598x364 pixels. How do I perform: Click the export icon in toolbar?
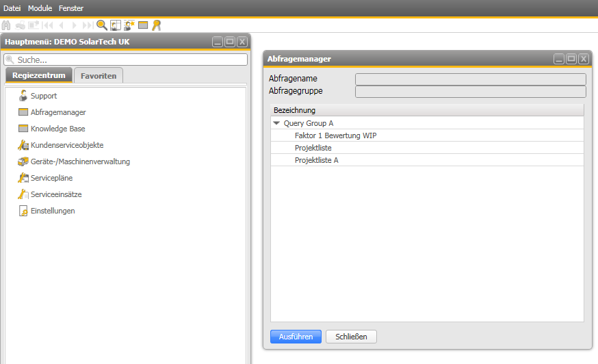(34, 25)
